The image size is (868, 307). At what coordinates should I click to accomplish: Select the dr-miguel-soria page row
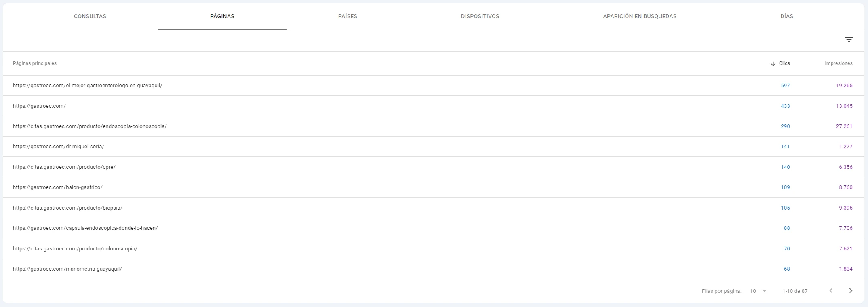tap(433, 147)
